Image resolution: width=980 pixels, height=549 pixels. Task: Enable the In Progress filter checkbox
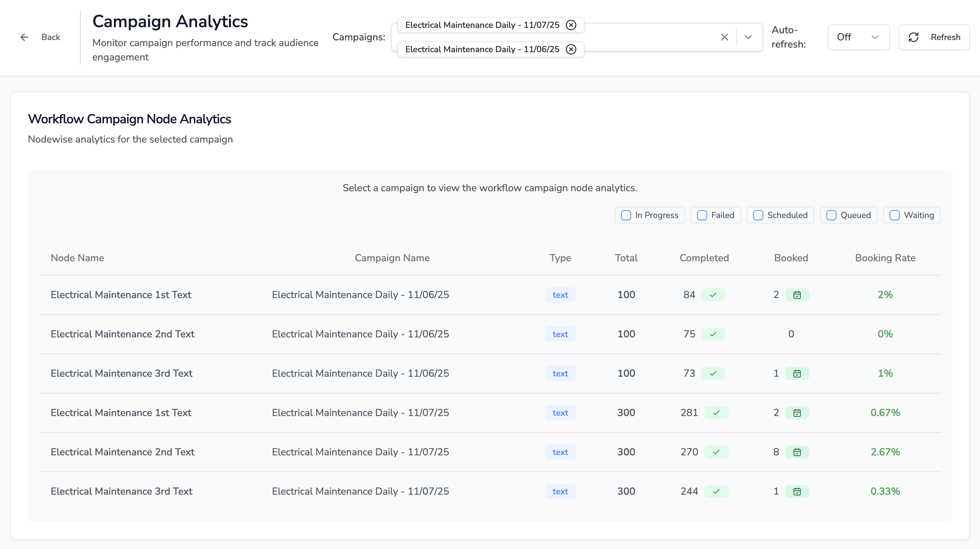click(x=626, y=215)
